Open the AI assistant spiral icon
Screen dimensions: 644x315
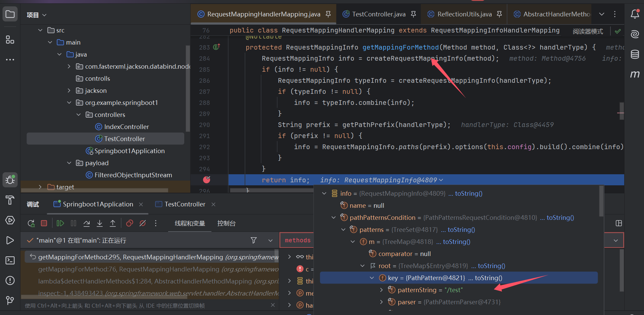click(x=635, y=34)
